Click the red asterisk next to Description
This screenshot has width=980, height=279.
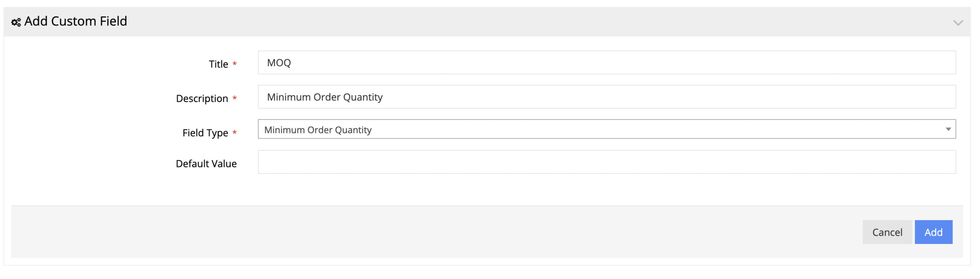point(234,98)
